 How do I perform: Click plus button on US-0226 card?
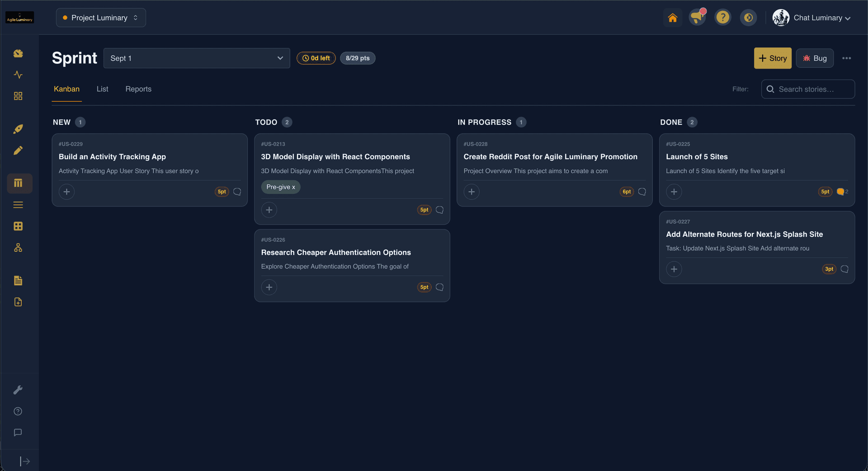[x=269, y=287]
